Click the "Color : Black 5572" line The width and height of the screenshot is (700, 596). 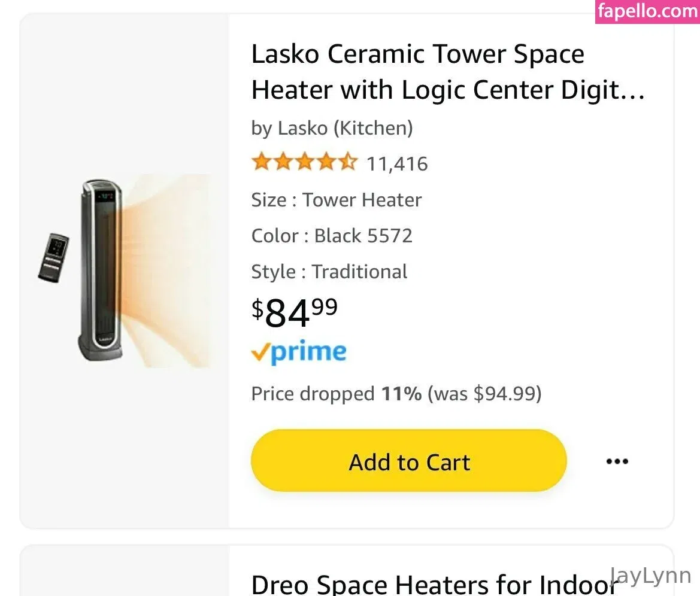click(x=332, y=236)
